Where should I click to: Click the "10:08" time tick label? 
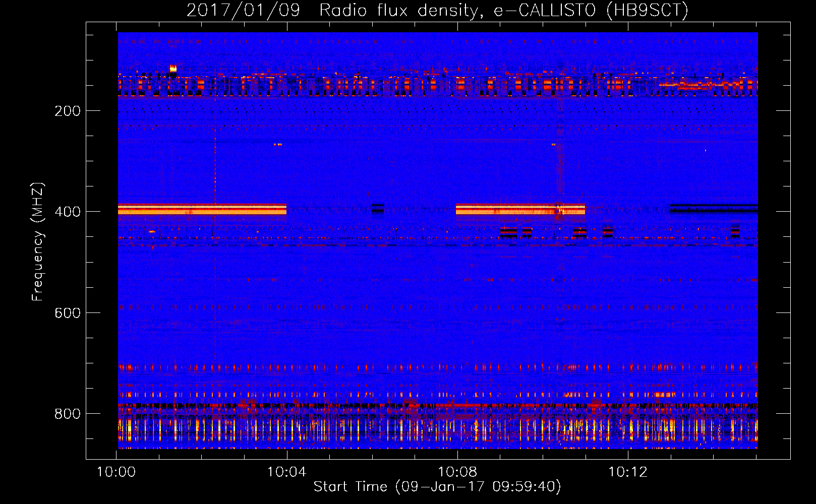(x=457, y=472)
